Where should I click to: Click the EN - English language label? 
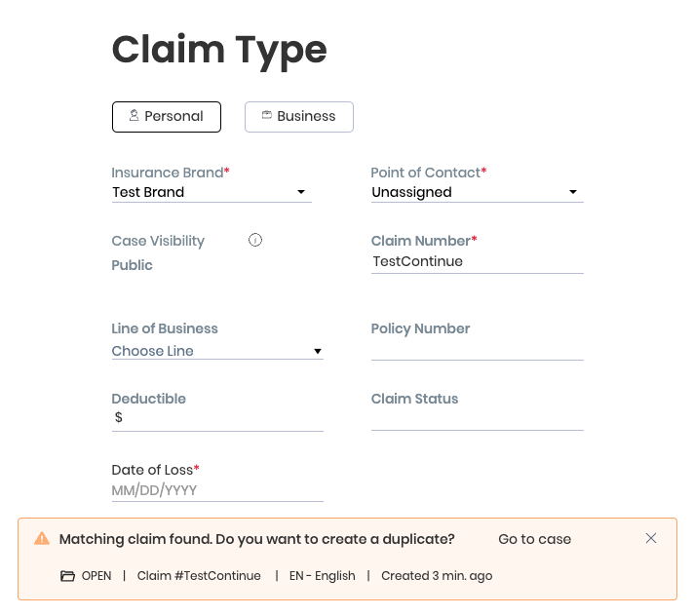point(323,576)
